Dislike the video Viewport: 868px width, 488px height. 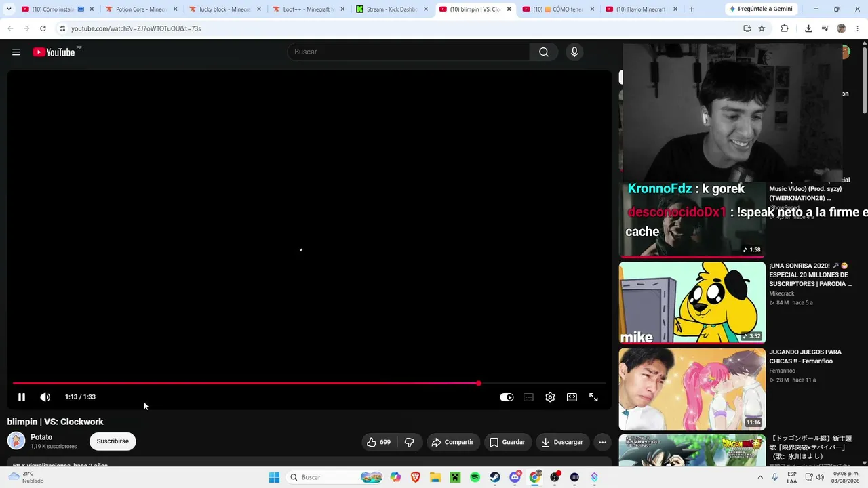tap(410, 442)
